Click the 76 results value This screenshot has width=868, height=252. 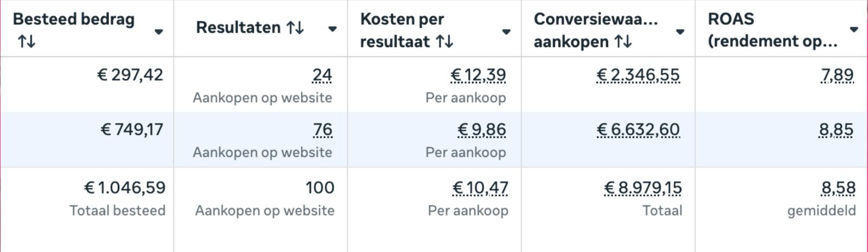coord(322,130)
